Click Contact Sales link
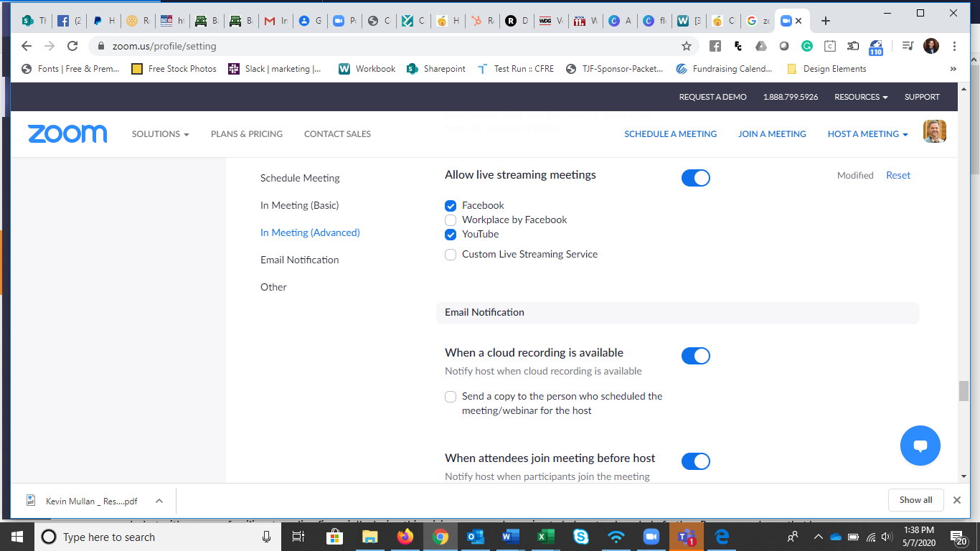Viewport: 980px width, 551px height. pyautogui.click(x=337, y=134)
